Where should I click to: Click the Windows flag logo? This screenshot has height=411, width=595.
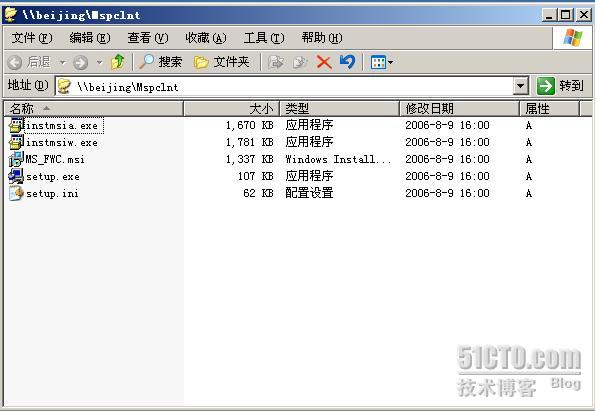[x=573, y=38]
